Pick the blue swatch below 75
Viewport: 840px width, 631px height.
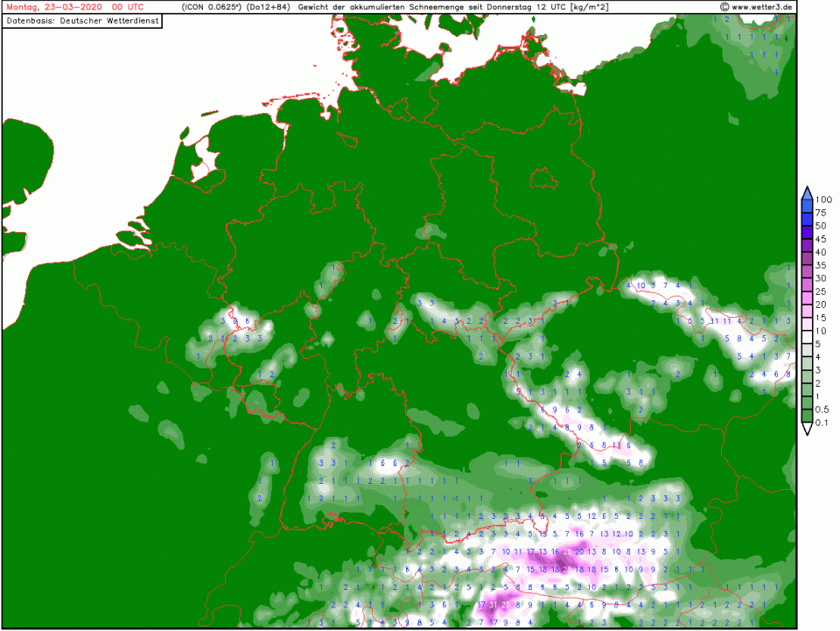pos(807,219)
